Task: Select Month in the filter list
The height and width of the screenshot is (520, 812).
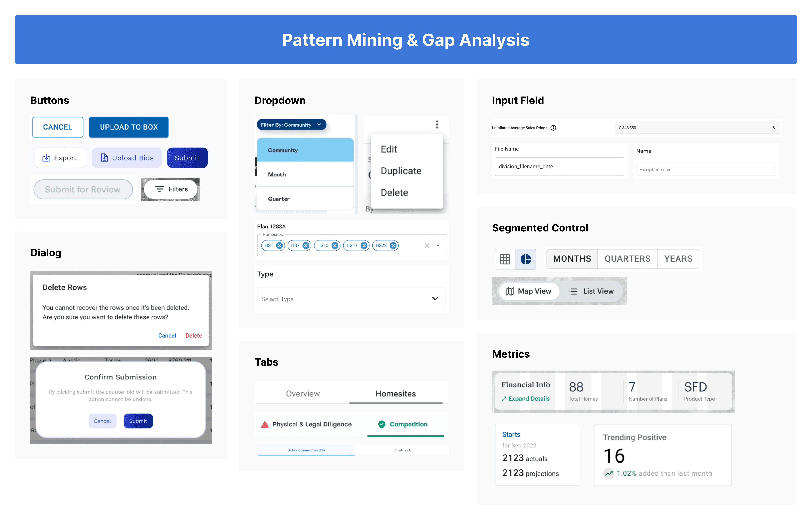Action: coord(277,175)
